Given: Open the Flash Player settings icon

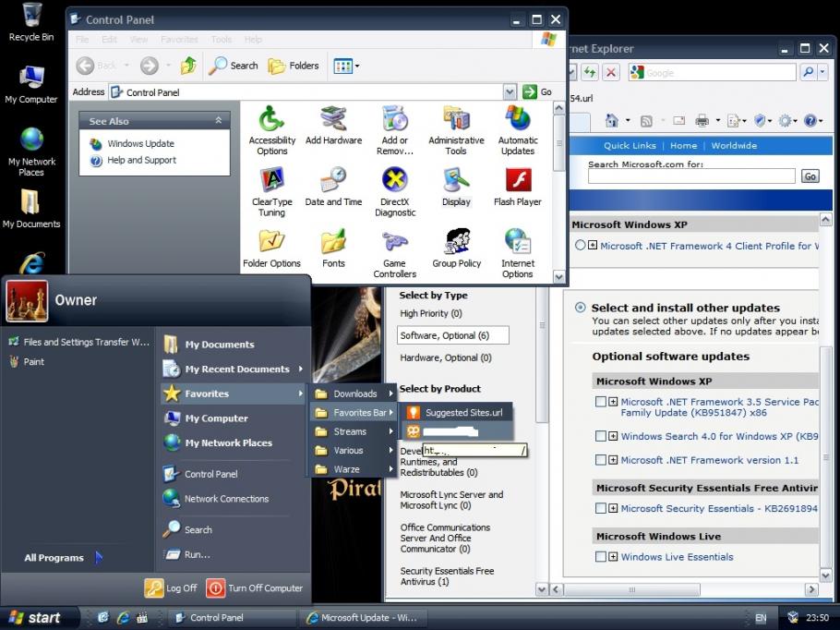Looking at the screenshot, I should [518, 183].
